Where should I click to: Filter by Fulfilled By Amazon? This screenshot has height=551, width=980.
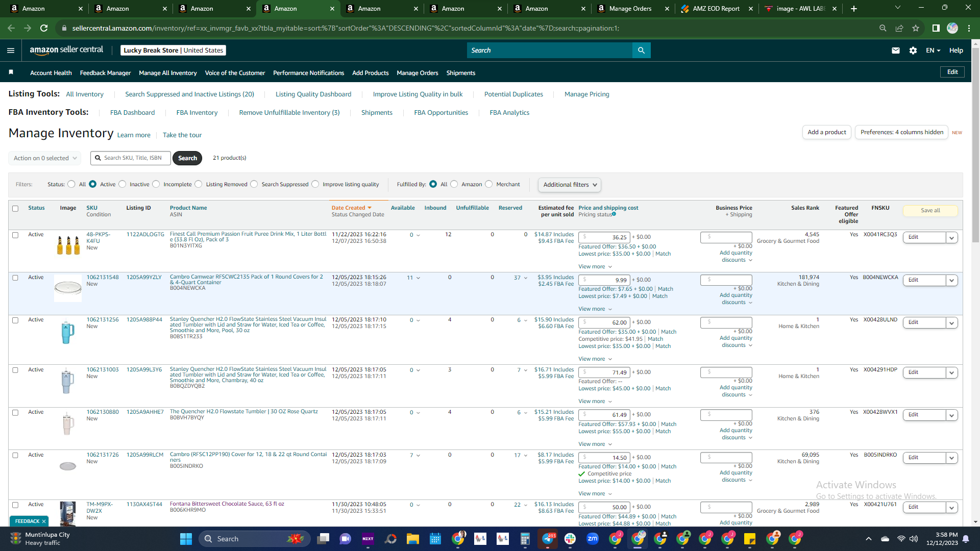[454, 184]
